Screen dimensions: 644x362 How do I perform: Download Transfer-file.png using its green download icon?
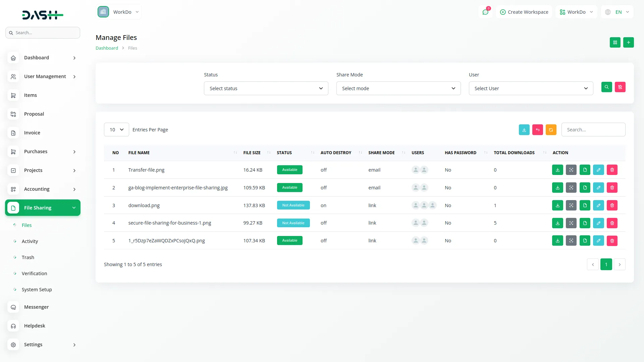(x=557, y=170)
